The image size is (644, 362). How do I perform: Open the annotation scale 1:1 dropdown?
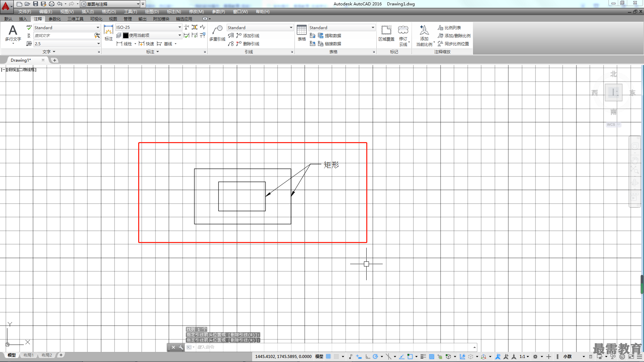click(x=524, y=356)
